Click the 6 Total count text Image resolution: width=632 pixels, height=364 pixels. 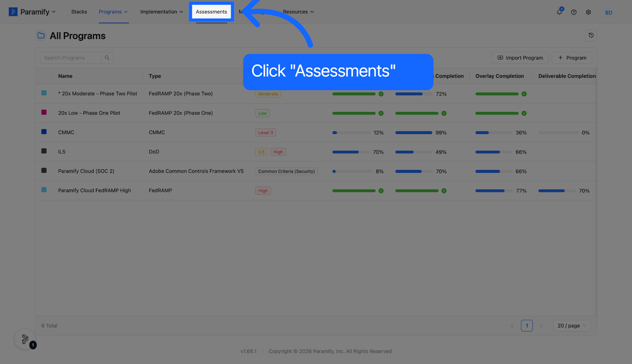49,326
